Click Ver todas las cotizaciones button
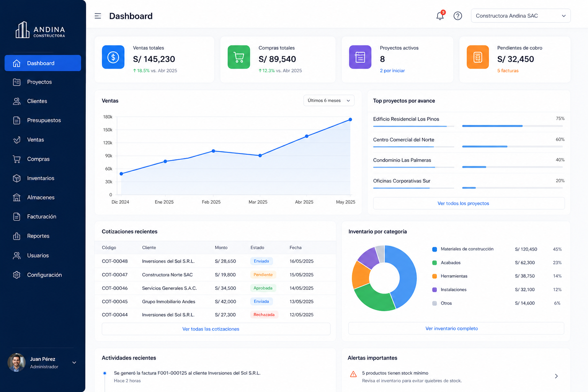 pyautogui.click(x=216, y=329)
